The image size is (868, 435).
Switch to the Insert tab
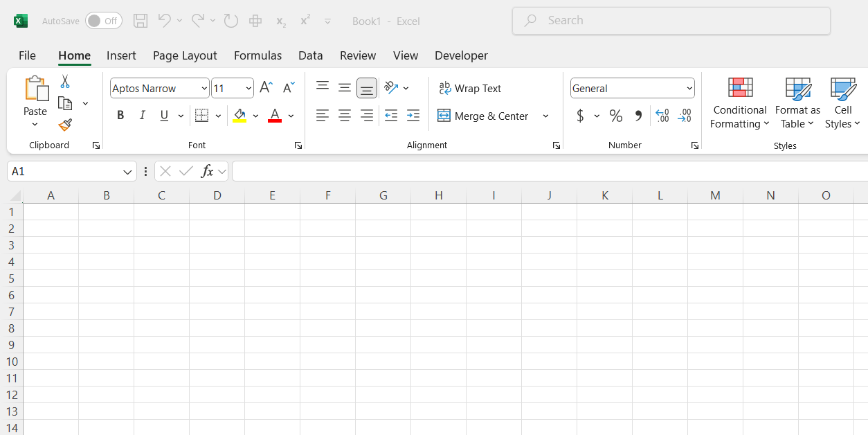click(121, 55)
